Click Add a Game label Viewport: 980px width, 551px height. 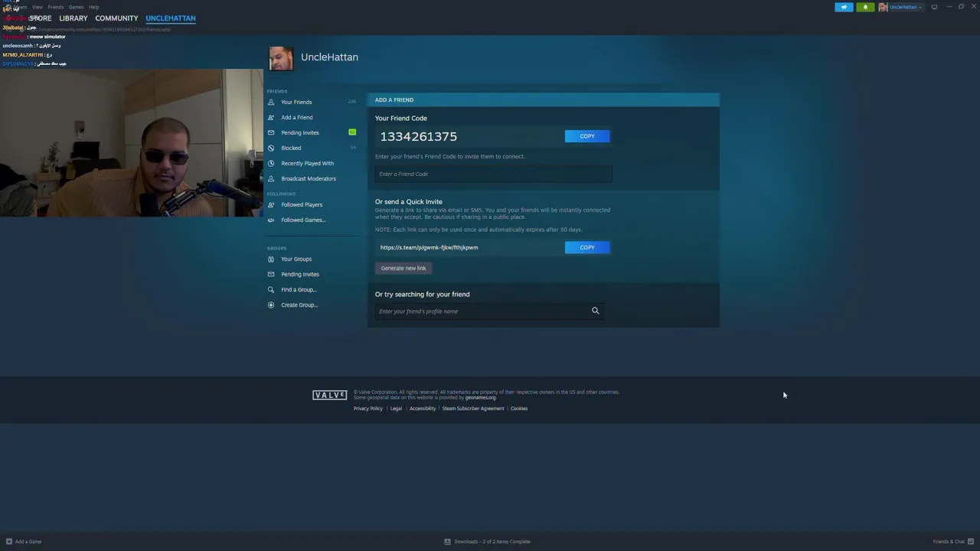[x=28, y=542]
